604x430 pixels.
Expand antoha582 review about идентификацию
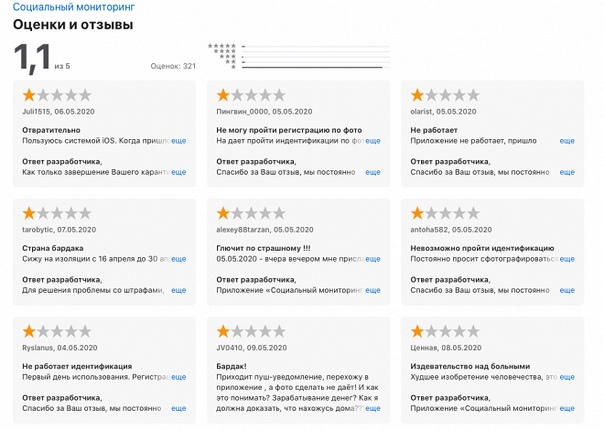click(x=567, y=259)
